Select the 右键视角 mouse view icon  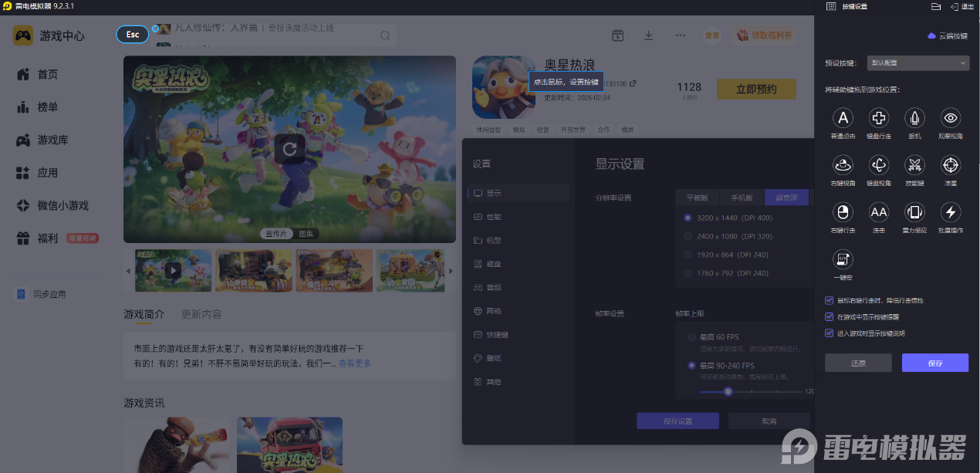coord(843,165)
